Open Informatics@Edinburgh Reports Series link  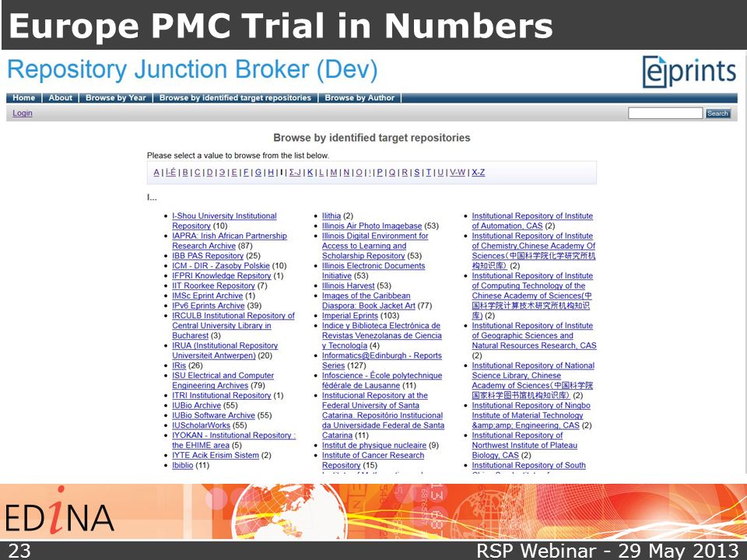click(381, 360)
